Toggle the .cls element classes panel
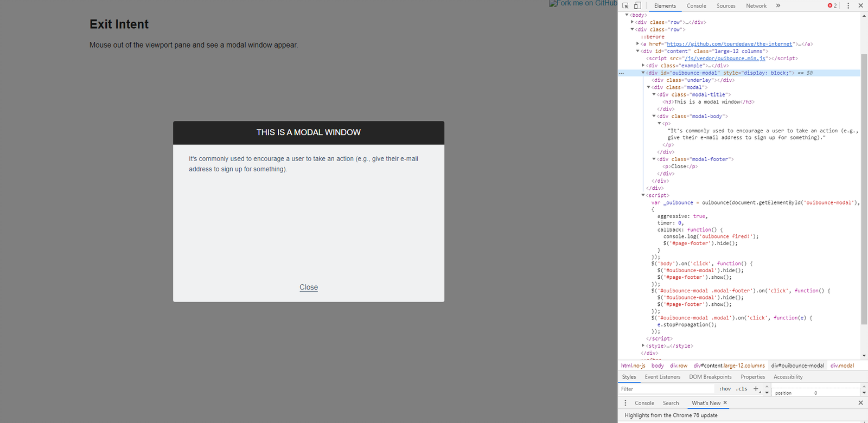 [742, 389]
